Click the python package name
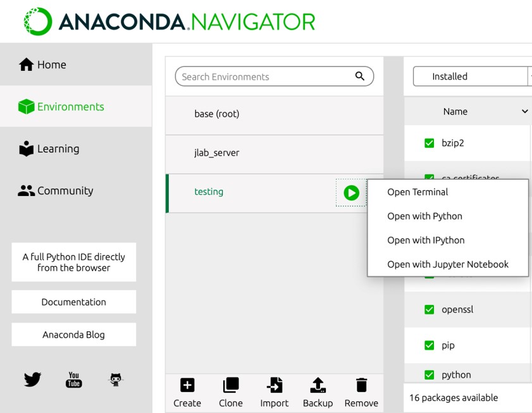532x413 pixels. click(x=456, y=375)
